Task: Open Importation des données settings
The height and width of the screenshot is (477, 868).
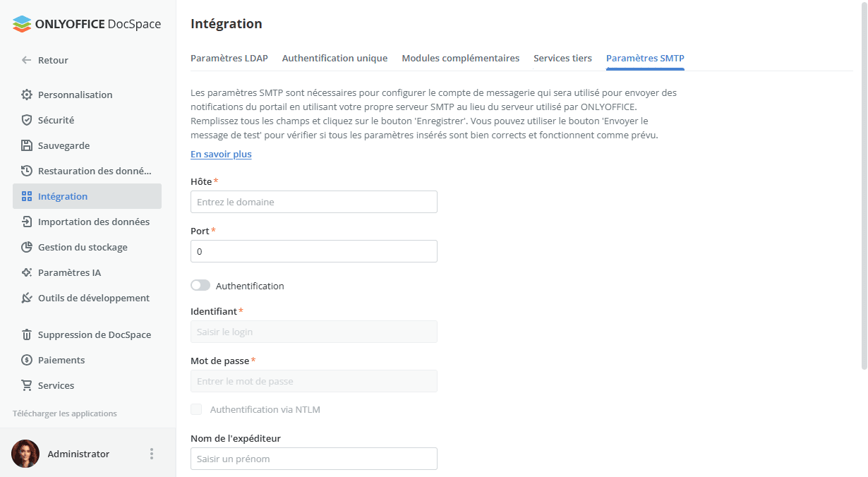Action: pos(94,221)
